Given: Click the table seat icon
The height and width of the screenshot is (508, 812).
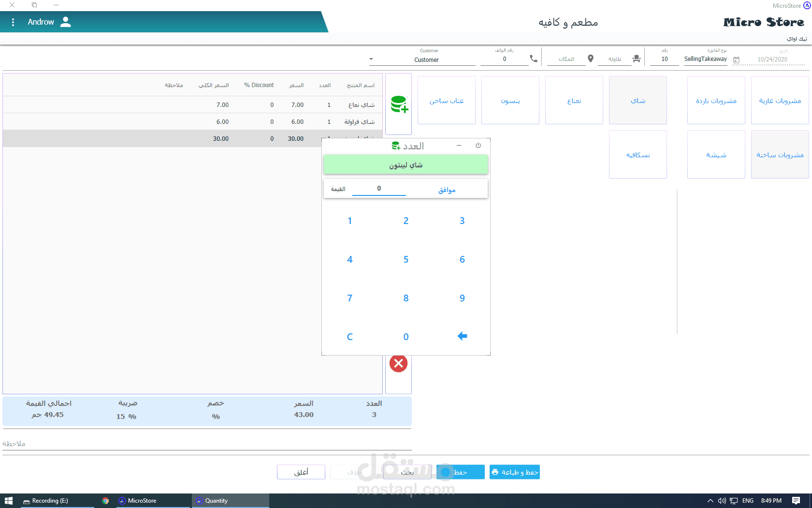Looking at the screenshot, I should point(637,59).
